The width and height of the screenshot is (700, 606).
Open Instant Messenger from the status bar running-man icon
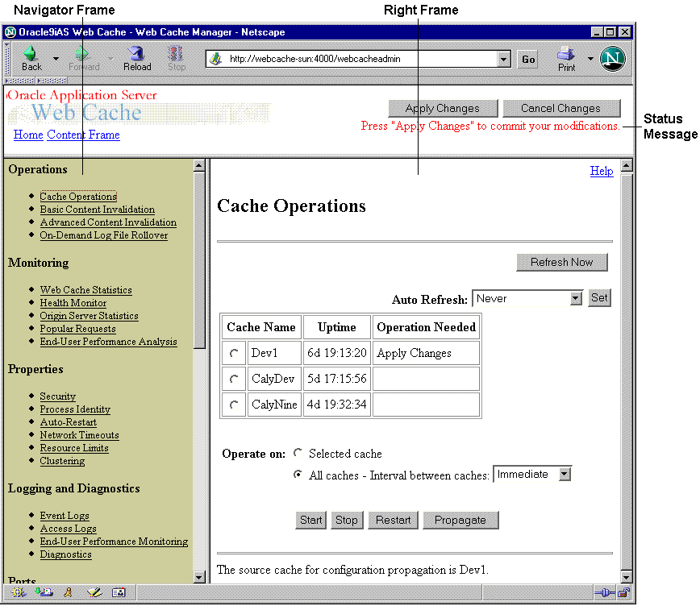pyautogui.click(x=69, y=592)
